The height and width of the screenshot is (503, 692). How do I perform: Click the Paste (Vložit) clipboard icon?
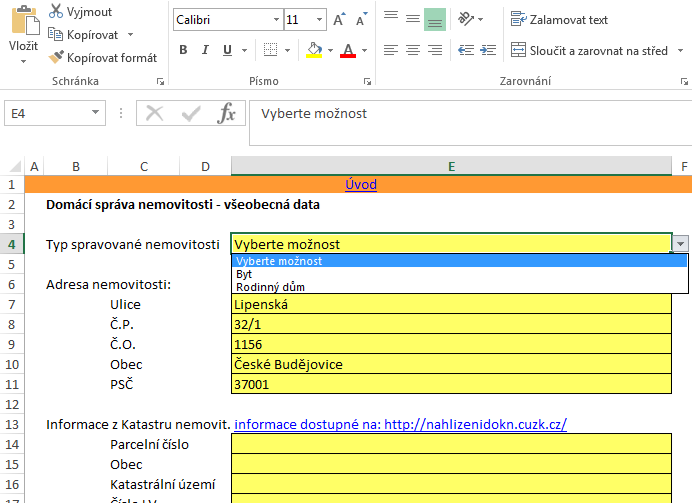point(24,20)
